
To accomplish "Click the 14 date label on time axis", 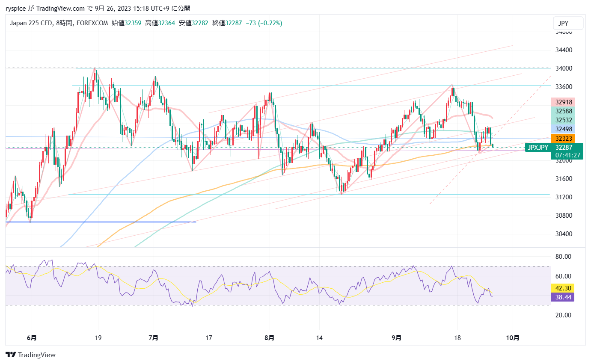I will [x=319, y=338].
